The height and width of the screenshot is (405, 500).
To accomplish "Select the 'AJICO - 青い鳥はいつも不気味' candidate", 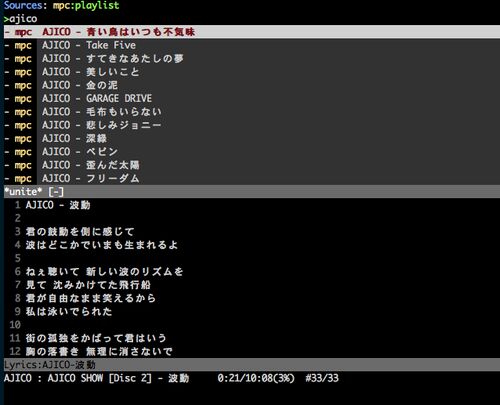I will 252,32.
